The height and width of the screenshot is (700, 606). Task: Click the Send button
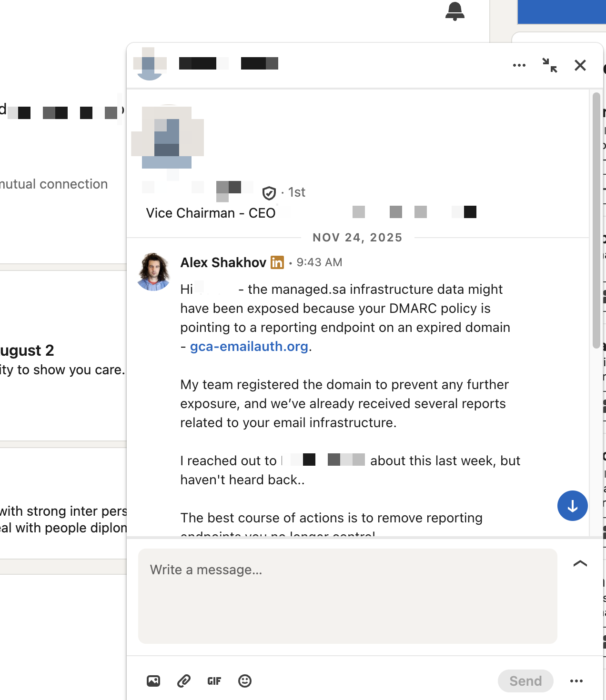[525, 681]
